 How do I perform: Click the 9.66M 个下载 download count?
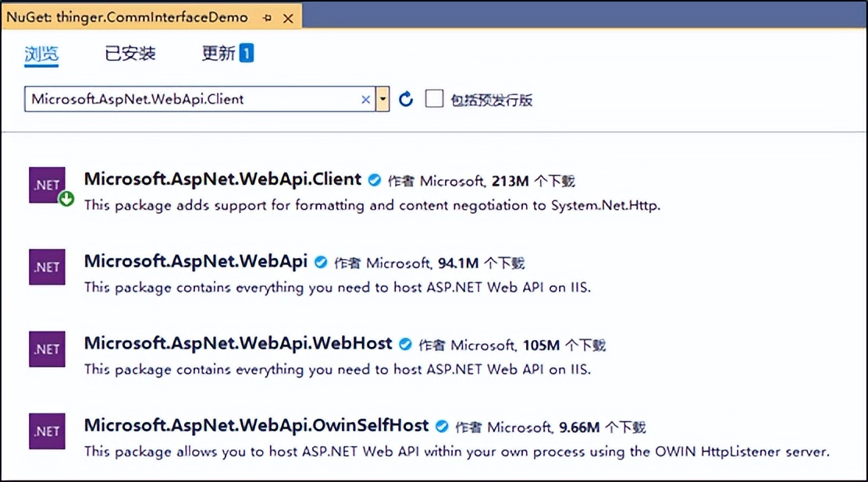[603, 427]
